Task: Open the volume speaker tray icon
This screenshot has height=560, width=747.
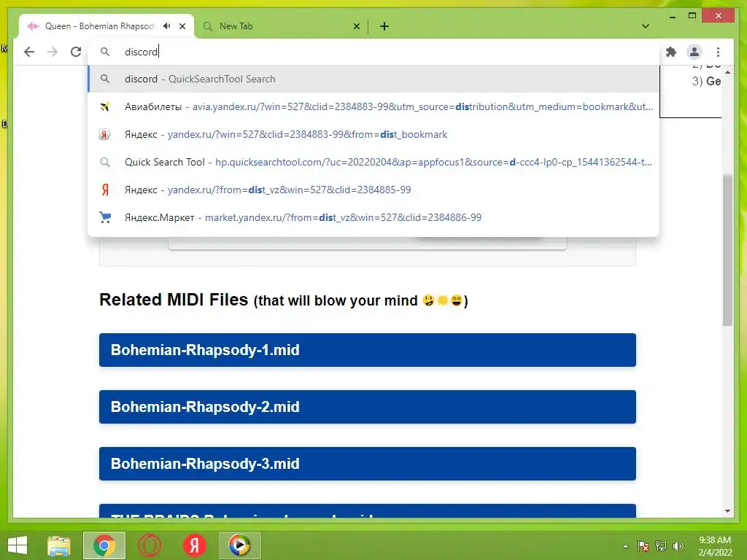Action: pos(678,546)
